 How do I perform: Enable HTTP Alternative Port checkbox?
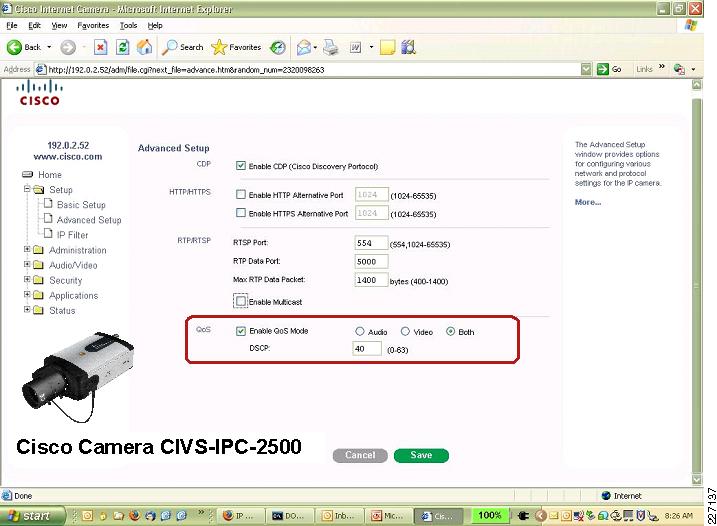click(241, 194)
